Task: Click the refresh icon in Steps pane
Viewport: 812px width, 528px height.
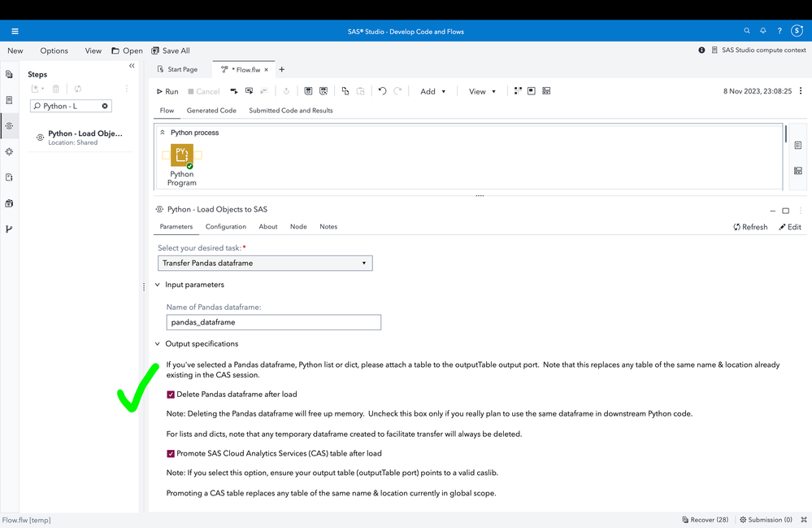Action: point(78,89)
